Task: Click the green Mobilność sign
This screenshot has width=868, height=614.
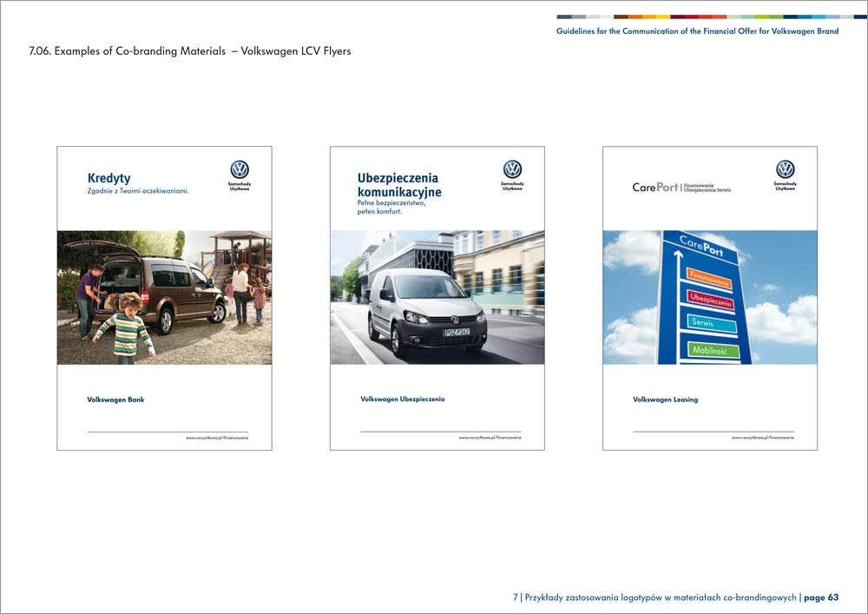Action: 713,350
